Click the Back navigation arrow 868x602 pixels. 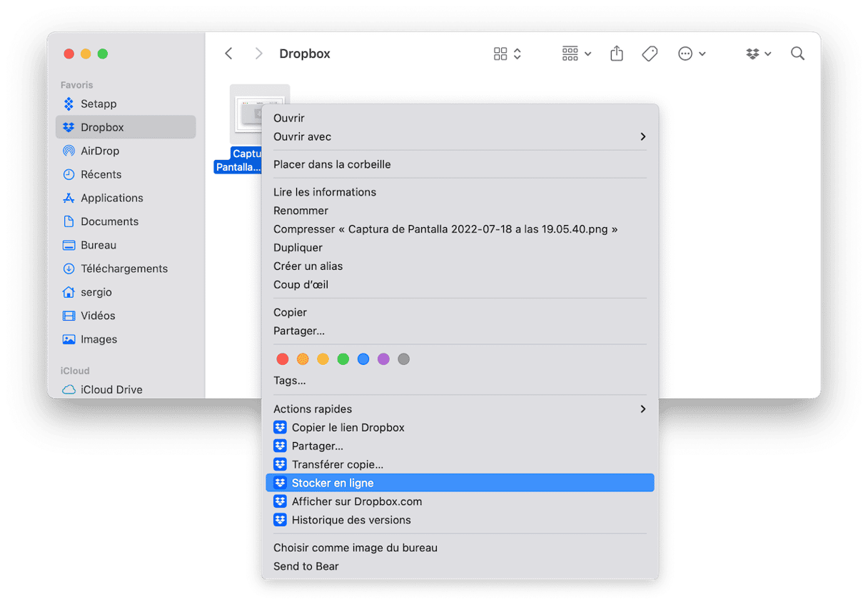(228, 54)
